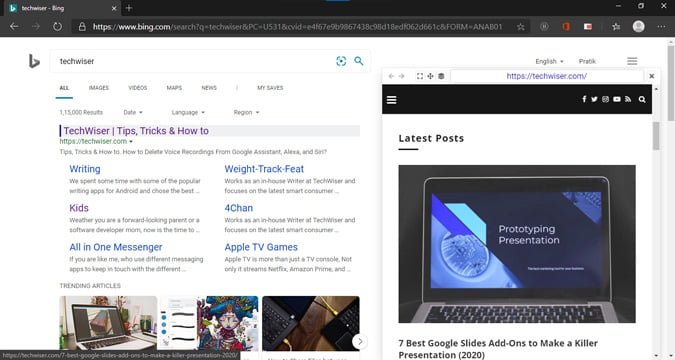This screenshot has height=360, width=675.
Task: Open TechWiser Facebook icon
Action: coord(584,99)
